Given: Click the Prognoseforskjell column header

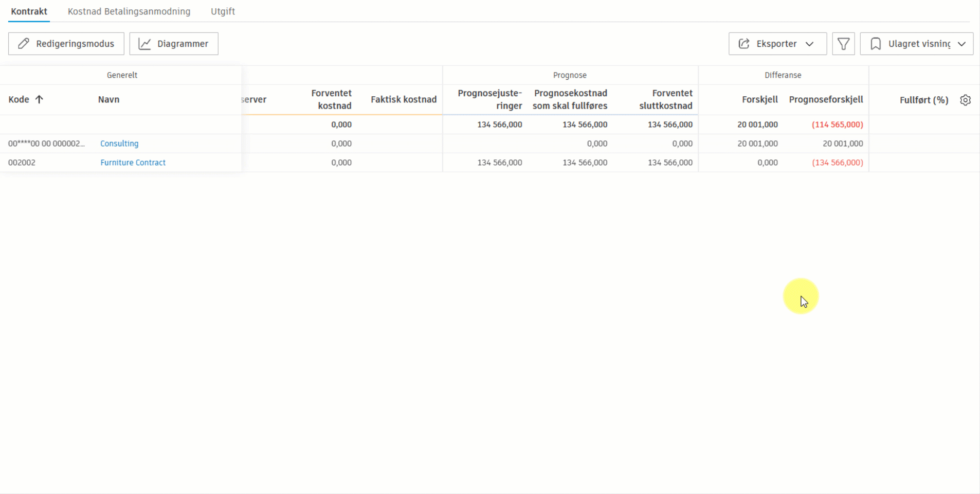Looking at the screenshot, I should [x=826, y=99].
